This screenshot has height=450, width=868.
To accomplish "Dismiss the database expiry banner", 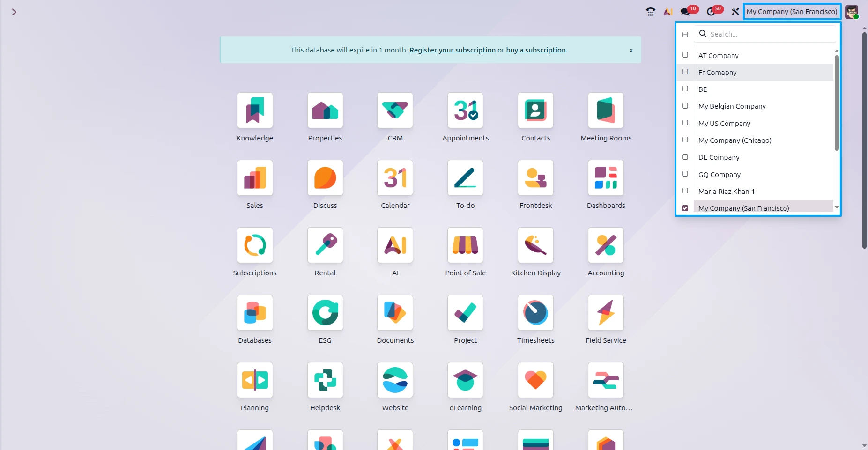I will [x=631, y=50].
